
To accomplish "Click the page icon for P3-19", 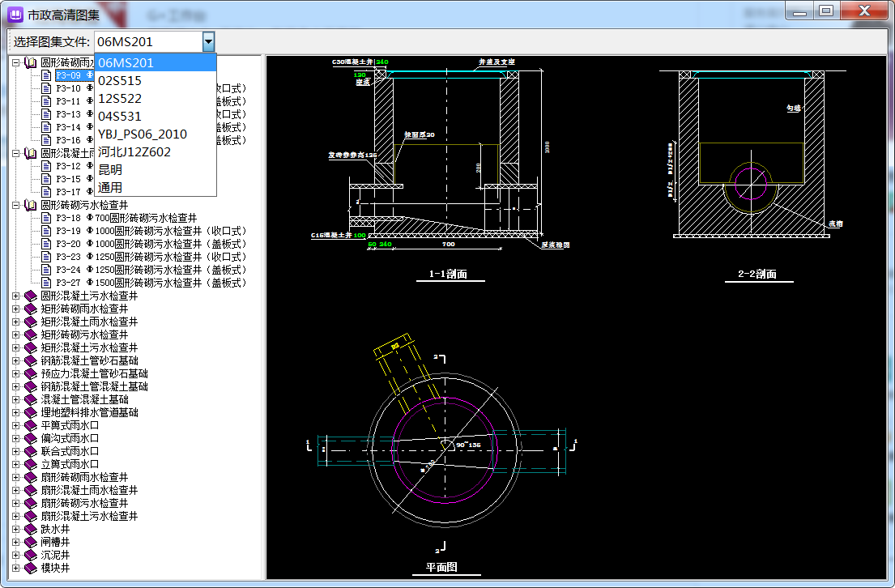I will coord(47,231).
